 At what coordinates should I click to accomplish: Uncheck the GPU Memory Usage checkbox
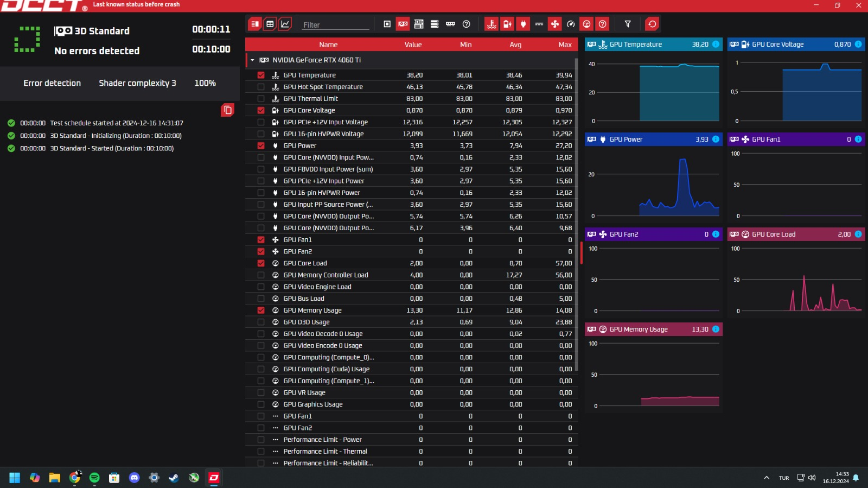(261, 310)
